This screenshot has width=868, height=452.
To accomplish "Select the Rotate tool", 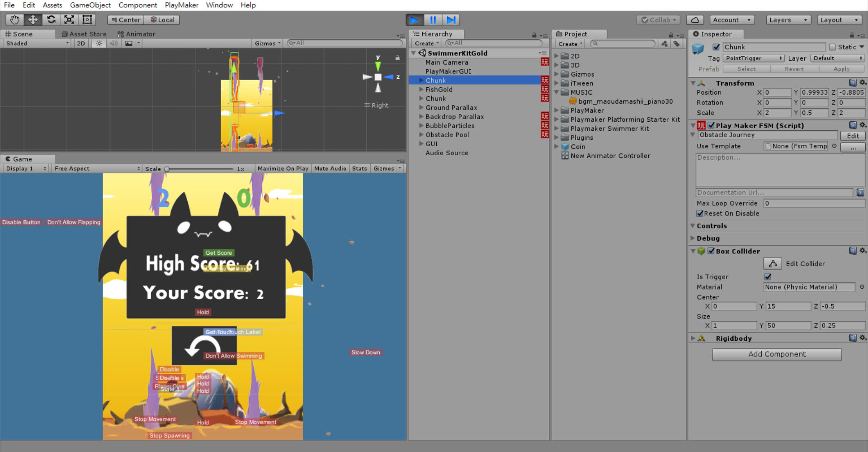I will coord(51,19).
